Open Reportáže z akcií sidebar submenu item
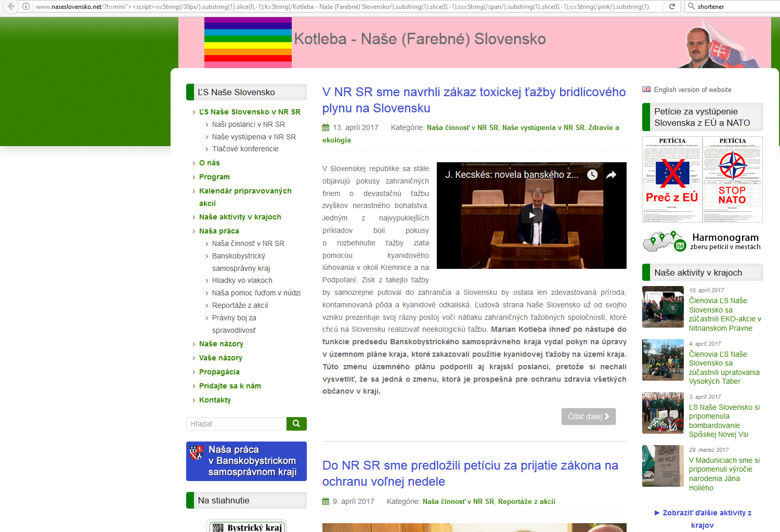 240,305
